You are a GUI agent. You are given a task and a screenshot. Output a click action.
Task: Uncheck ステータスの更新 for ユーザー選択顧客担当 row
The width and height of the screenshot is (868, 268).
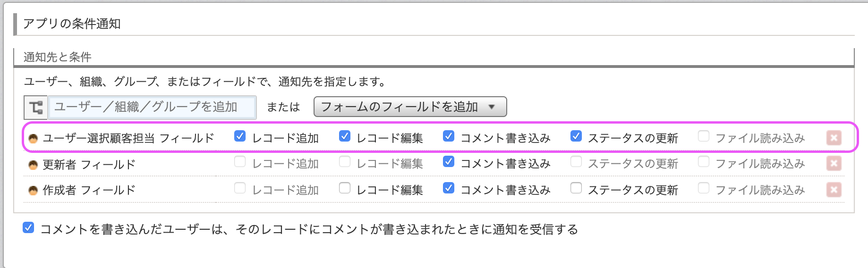pos(576,136)
